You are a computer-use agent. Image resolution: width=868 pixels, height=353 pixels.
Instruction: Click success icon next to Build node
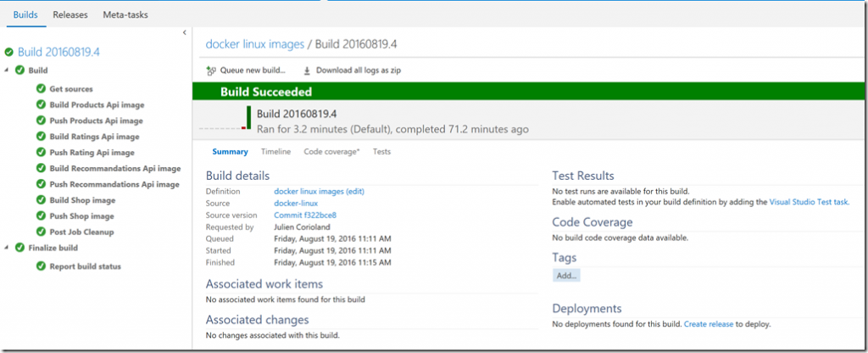pos(20,70)
